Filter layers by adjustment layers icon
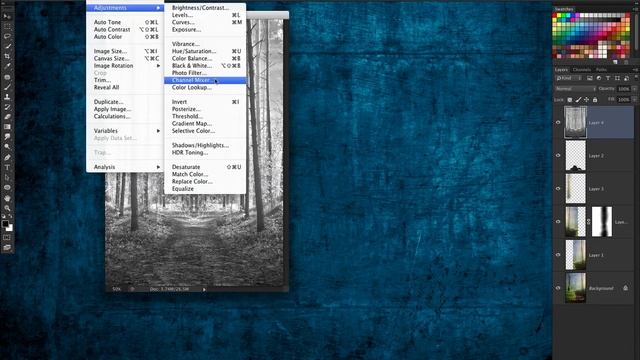 [x=599, y=78]
